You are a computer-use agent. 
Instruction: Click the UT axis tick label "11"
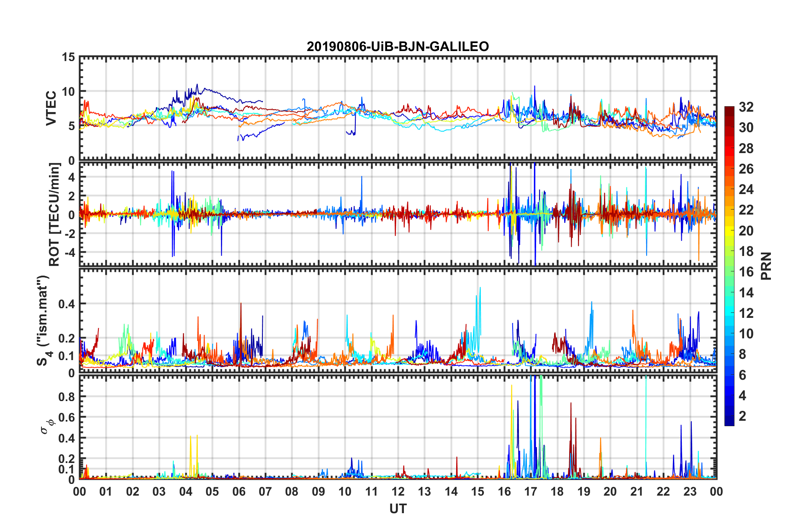tap(372, 491)
